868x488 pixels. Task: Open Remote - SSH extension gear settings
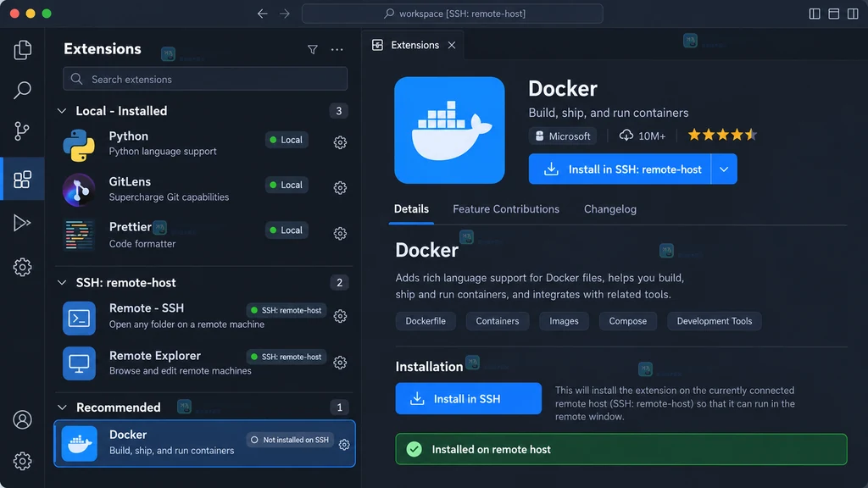tap(340, 316)
